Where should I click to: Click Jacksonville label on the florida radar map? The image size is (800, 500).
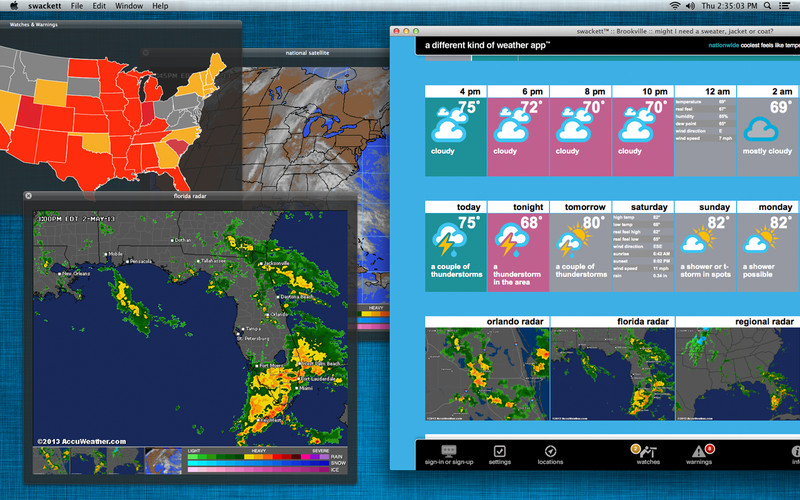coord(276,263)
